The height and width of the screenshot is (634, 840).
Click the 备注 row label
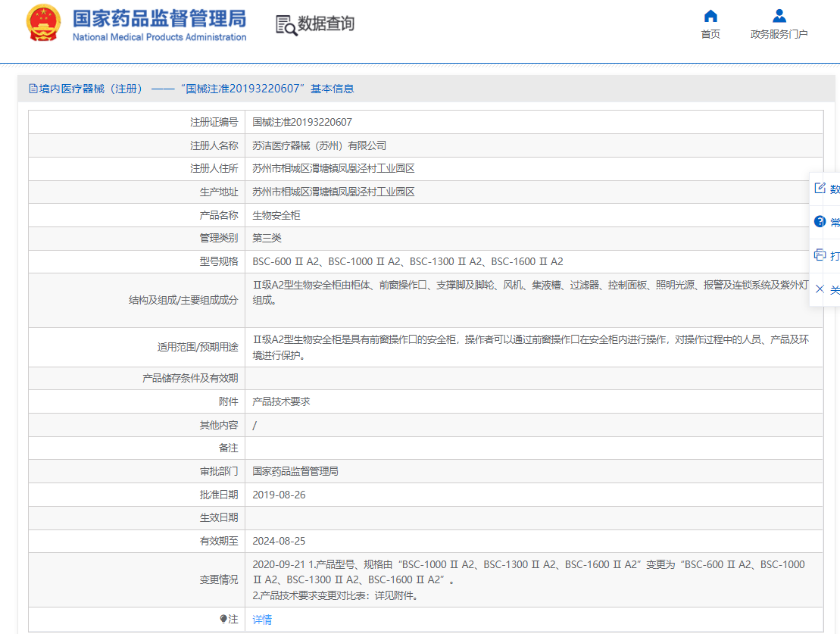pos(228,448)
